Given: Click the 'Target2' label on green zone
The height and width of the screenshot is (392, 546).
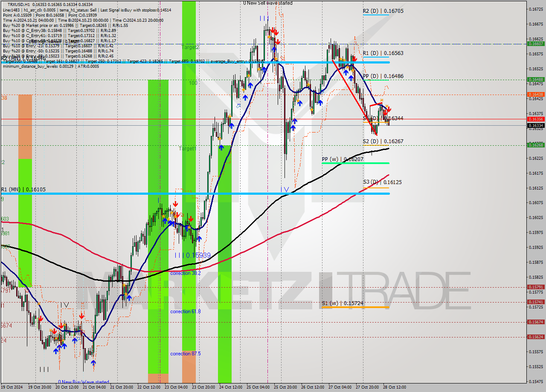Looking at the screenshot, I should pos(190,47).
